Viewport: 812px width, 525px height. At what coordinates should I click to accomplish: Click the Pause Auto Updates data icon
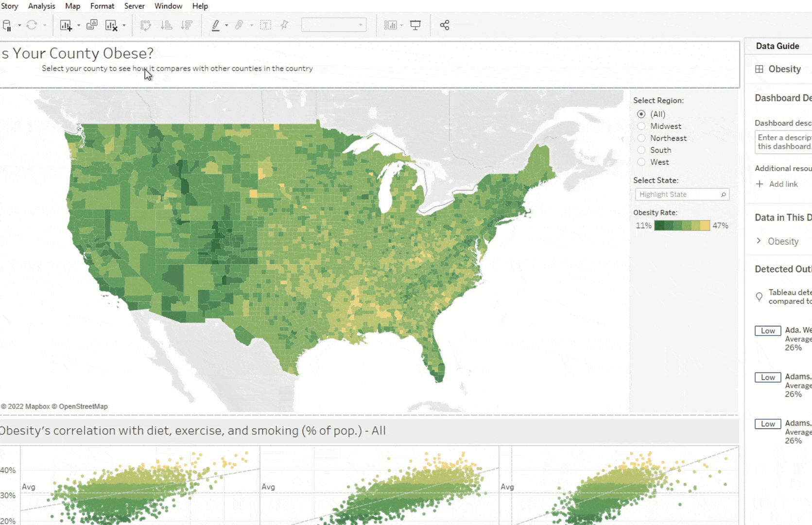tap(7, 25)
